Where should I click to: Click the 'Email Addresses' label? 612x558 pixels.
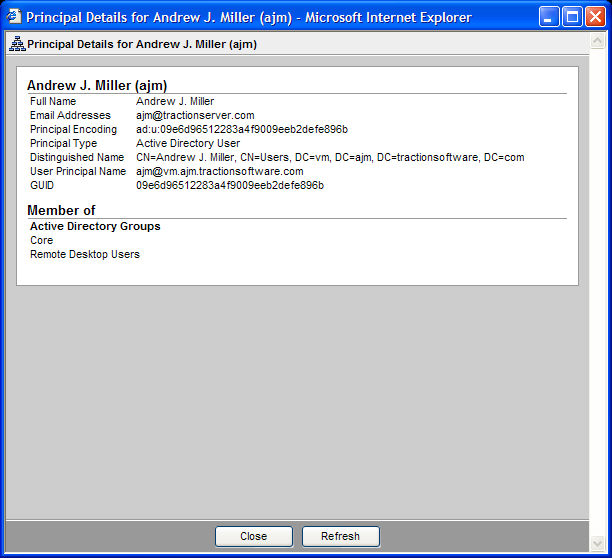tap(70, 115)
